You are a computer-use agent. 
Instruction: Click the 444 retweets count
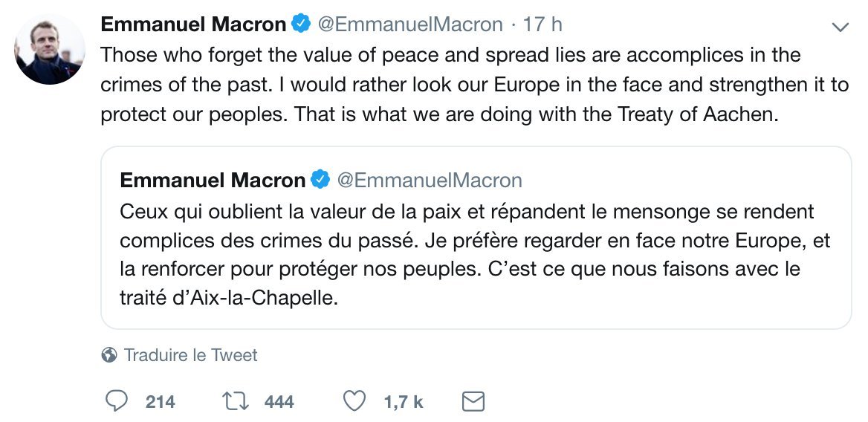click(x=279, y=402)
